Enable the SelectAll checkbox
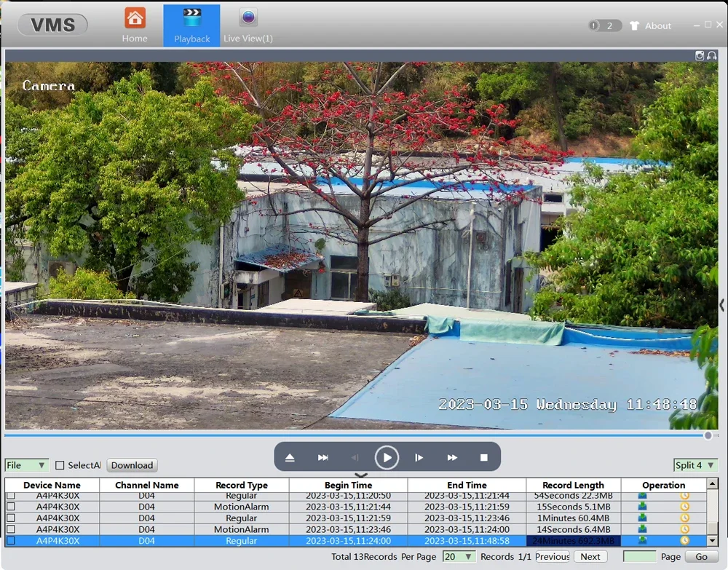This screenshot has width=728, height=570. (x=61, y=465)
